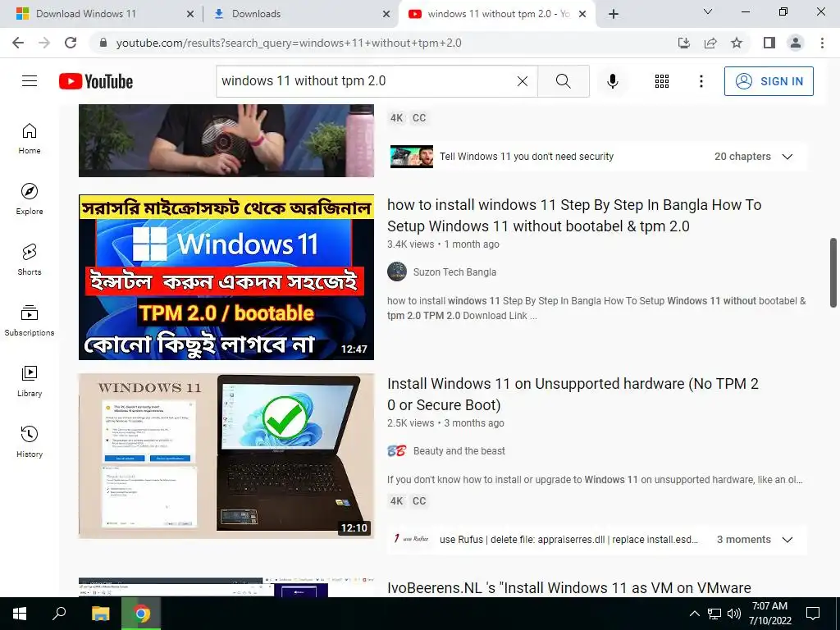Open a new browser tab

pos(614,14)
